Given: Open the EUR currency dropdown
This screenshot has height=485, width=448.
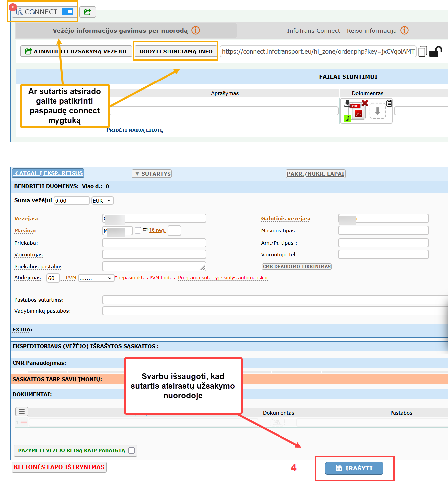Looking at the screenshot, I should click(x=103, y=201).
